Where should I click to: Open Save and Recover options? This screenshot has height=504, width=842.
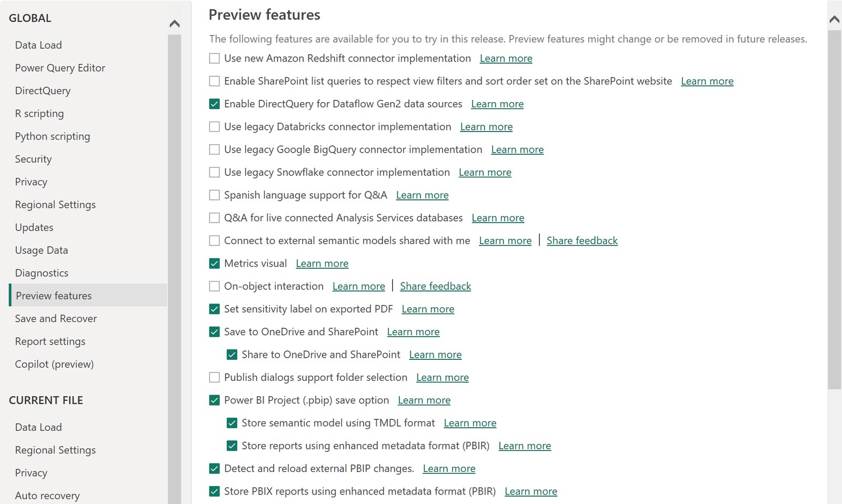click(x=56, y=318)
